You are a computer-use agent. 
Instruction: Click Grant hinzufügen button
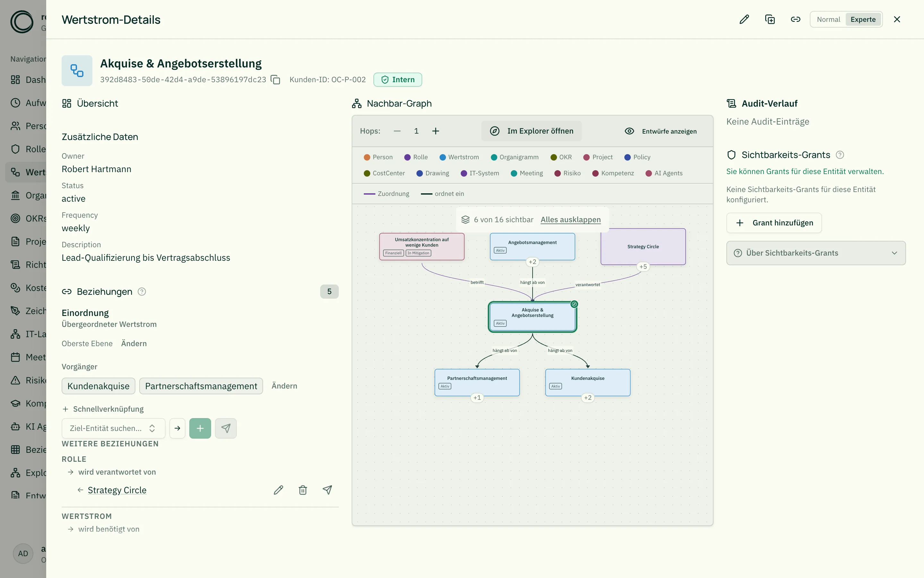click(x=774, y=223)
